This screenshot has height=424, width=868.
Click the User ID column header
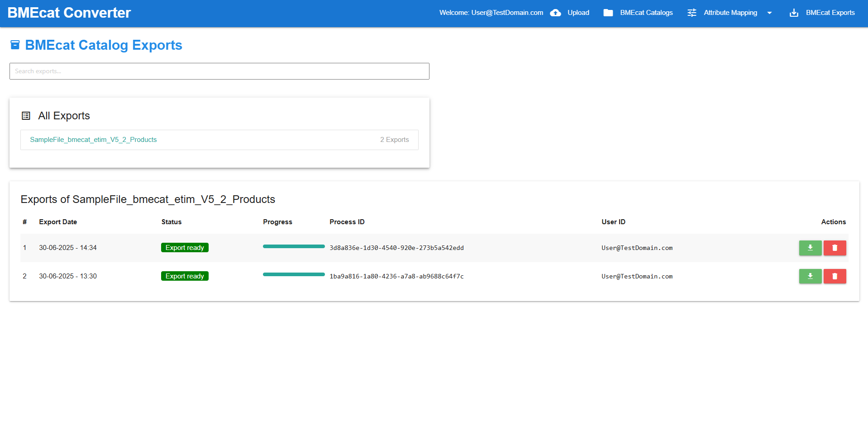click(613, 222)
